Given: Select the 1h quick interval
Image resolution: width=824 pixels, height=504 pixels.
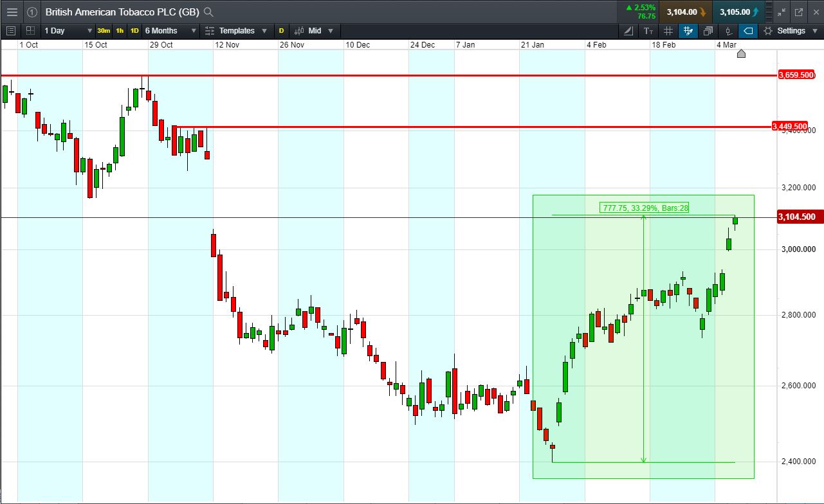Looking at the screenshot, I should tap(120, 31).
